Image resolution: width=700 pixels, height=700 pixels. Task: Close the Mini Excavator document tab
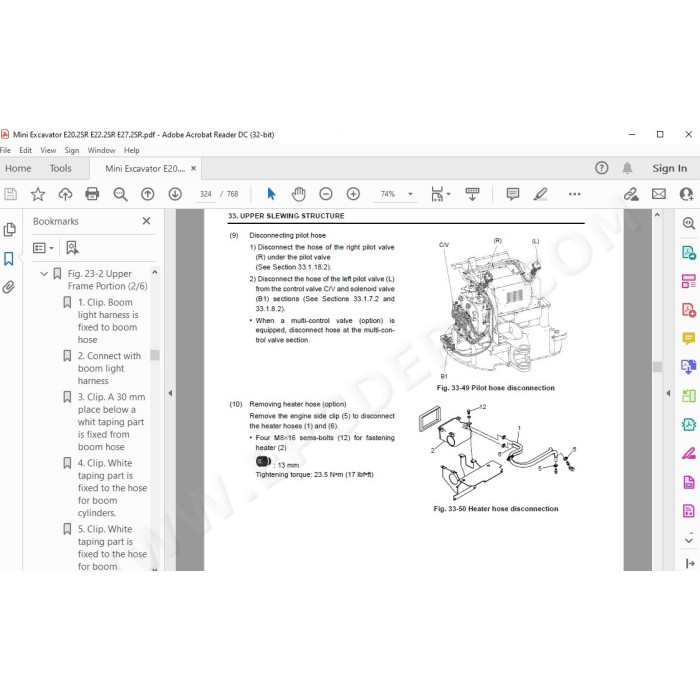(x=193, y=168)
